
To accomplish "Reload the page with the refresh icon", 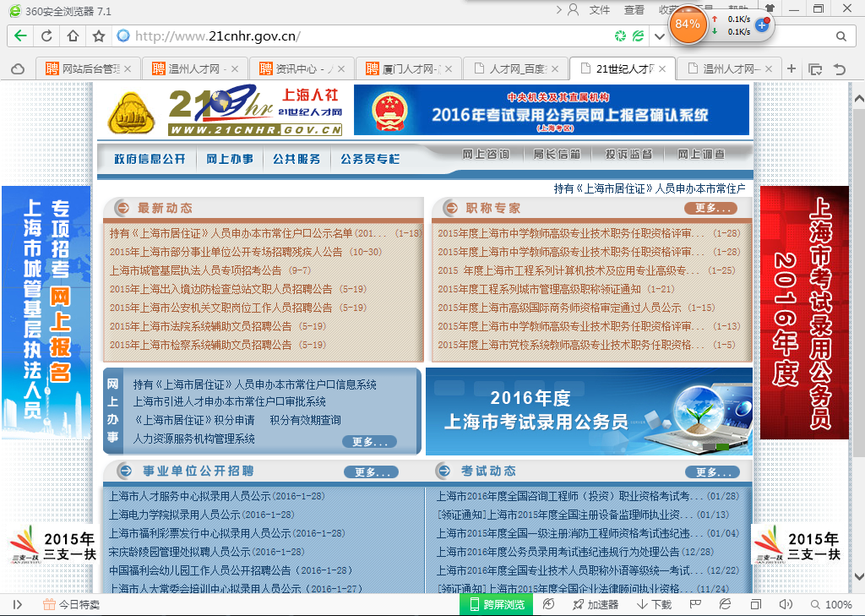I will tap(47, 36).
